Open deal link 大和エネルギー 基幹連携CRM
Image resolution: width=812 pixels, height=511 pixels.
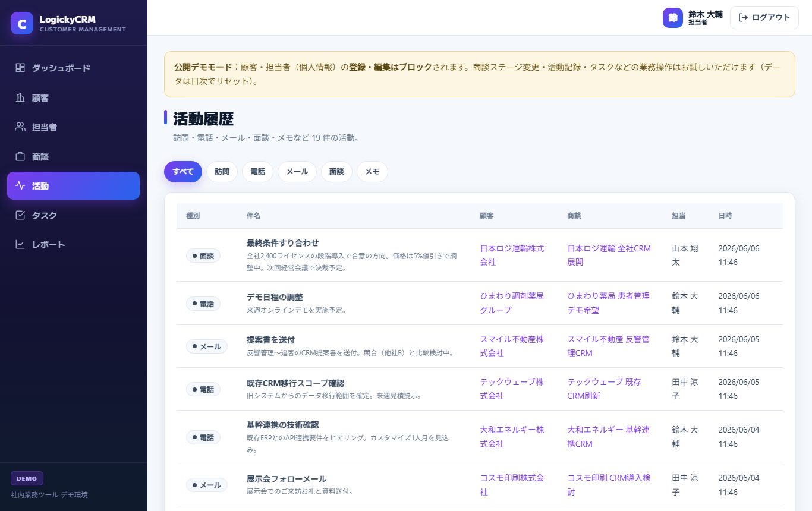point(609,437)
